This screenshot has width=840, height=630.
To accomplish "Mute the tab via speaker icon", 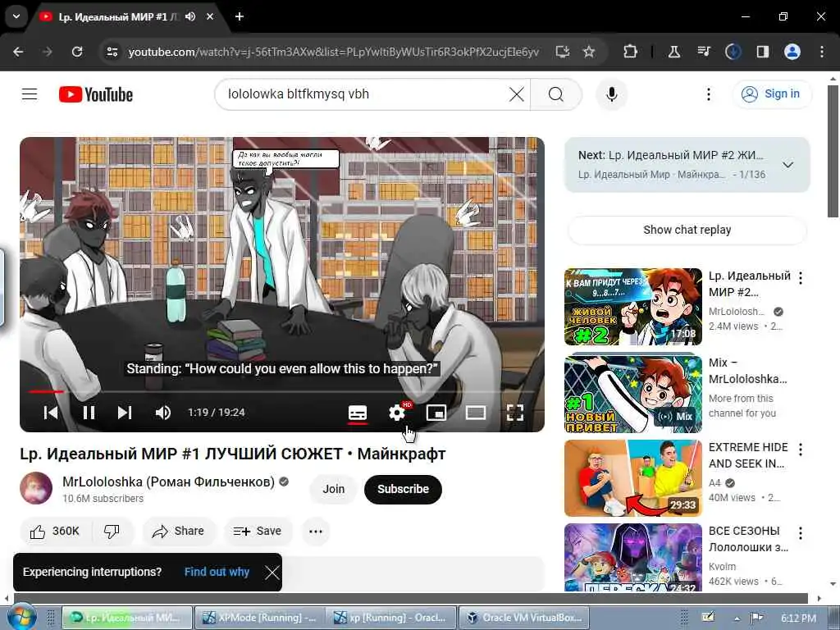I will (x=190, y=16).
